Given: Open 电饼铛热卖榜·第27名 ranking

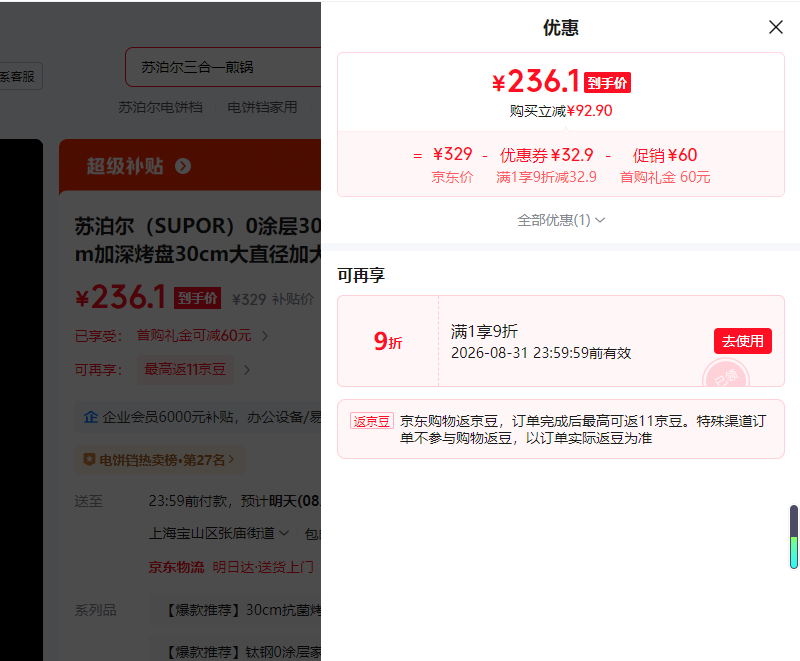Looking at the screenshot, I should click(160, 460).
